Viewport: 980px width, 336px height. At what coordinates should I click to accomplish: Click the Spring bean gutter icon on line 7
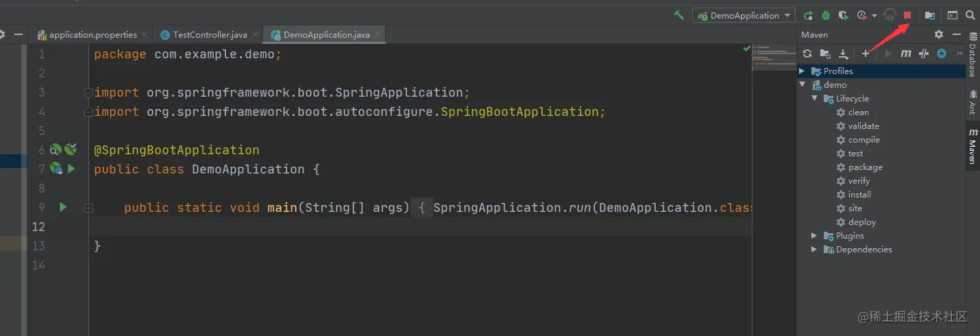[57, 168]
